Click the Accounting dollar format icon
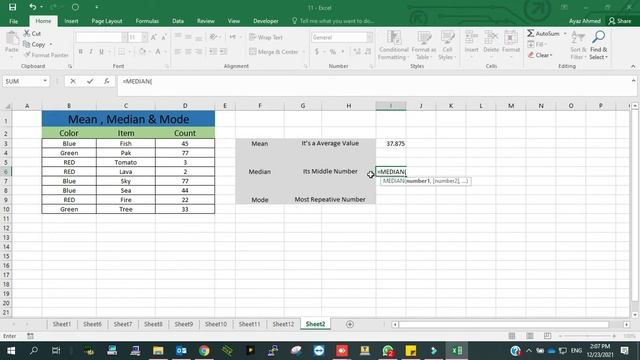This screenshot has width=640, height=360. (317, 51)
